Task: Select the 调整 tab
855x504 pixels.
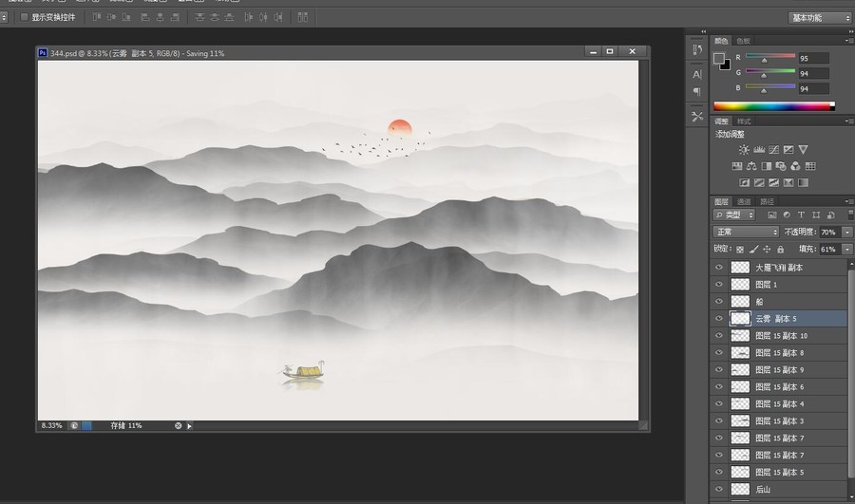Action: click(721, 121)
